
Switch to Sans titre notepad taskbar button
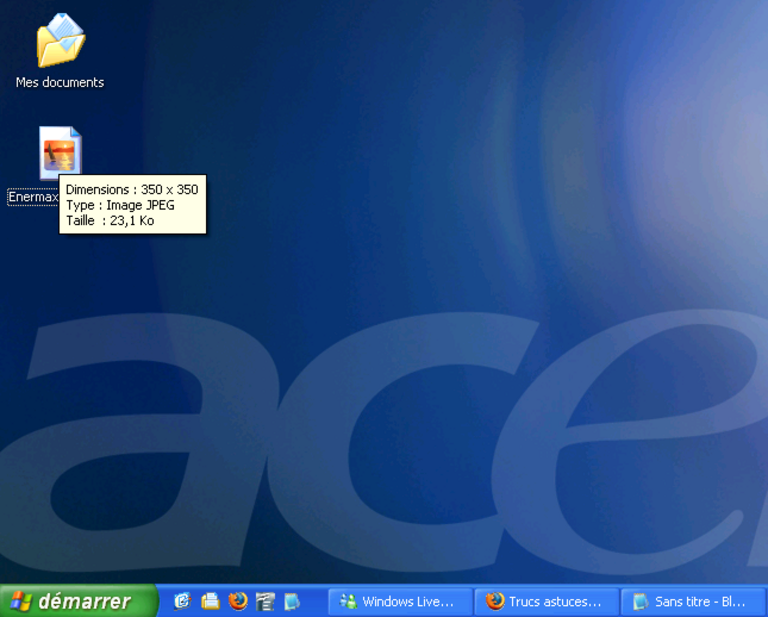(x=693, y=602)
